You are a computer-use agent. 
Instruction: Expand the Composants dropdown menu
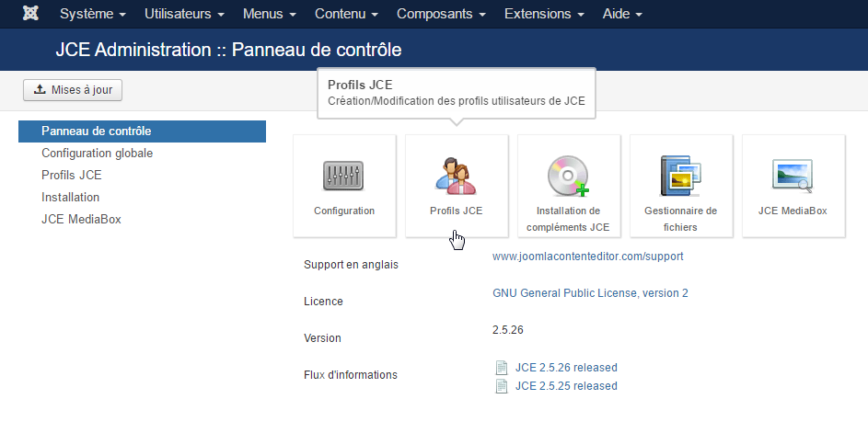[441, 14]
